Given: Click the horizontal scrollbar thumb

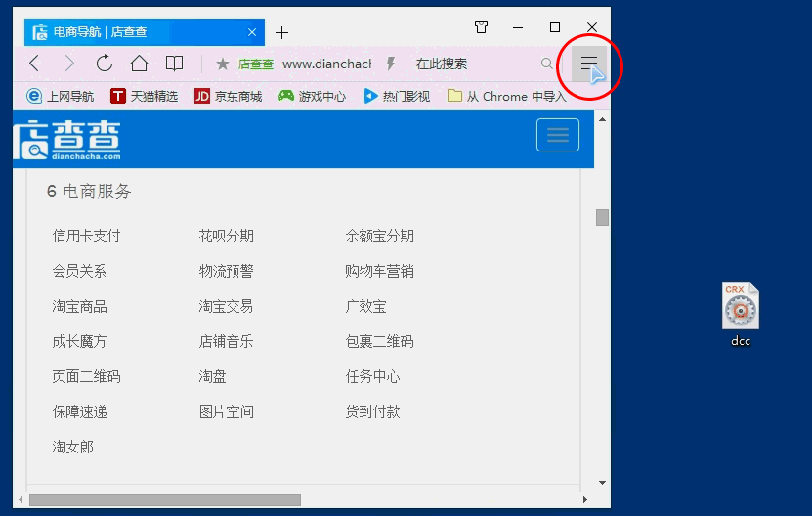Looking at the screenshot, I should tap(165, 500).
